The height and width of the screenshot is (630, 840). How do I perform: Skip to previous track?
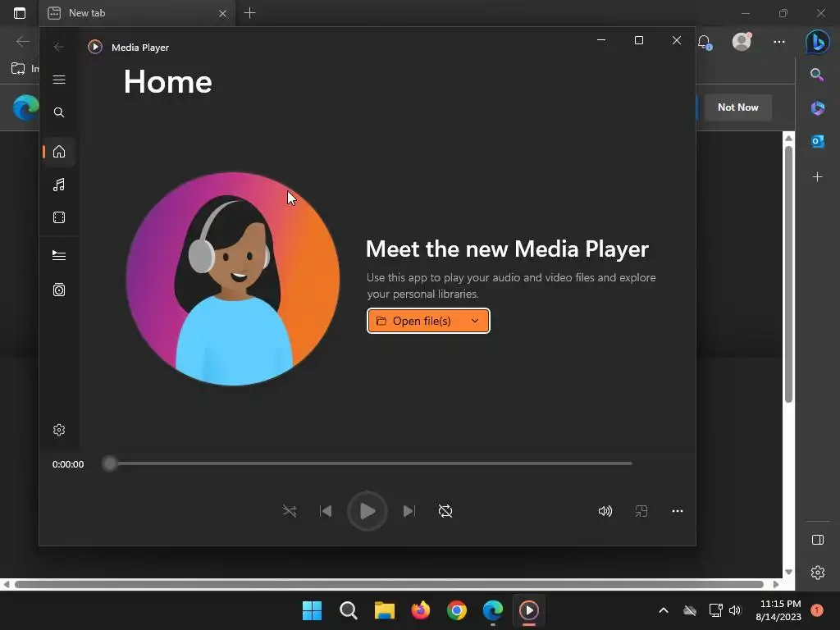pyautogui.click(x=326, y=511)
